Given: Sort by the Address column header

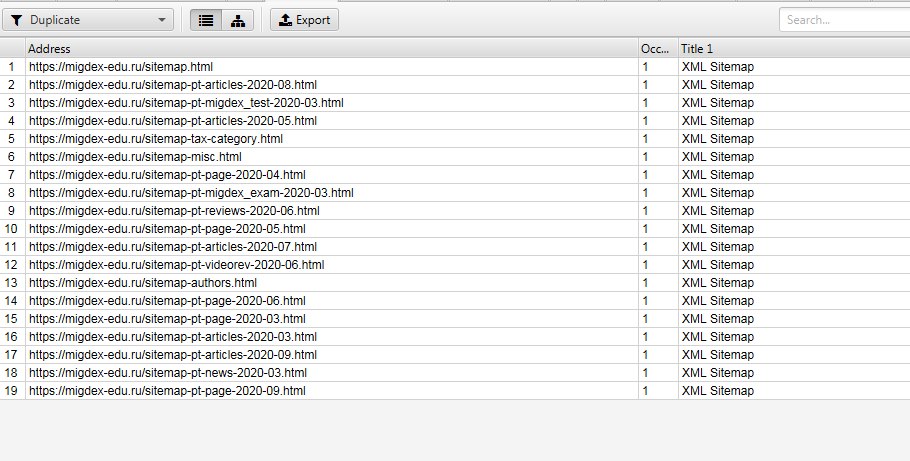Looking at the screenshot, I should point(331,49).
